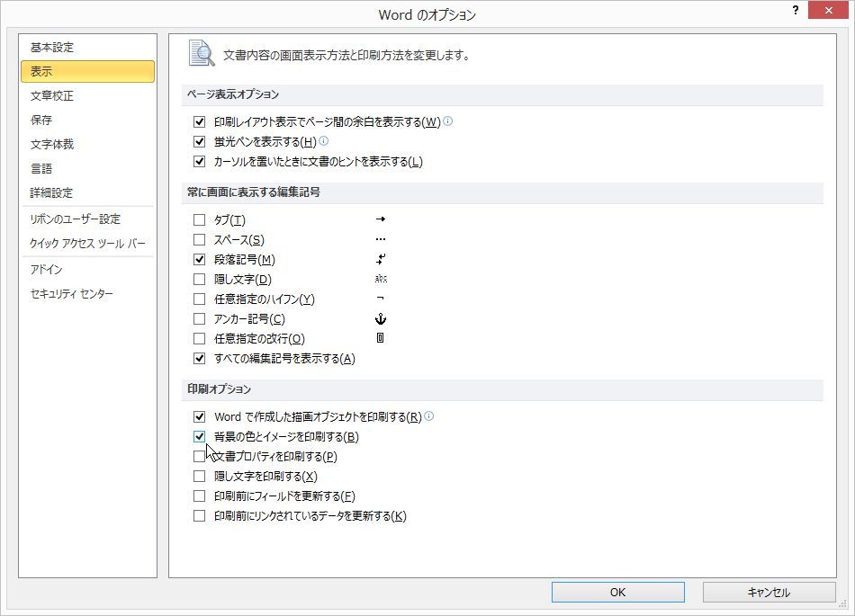Click the paragraph mark symbol icon
The height and width of the screenshot is (616, 855).
click(381, 259)
